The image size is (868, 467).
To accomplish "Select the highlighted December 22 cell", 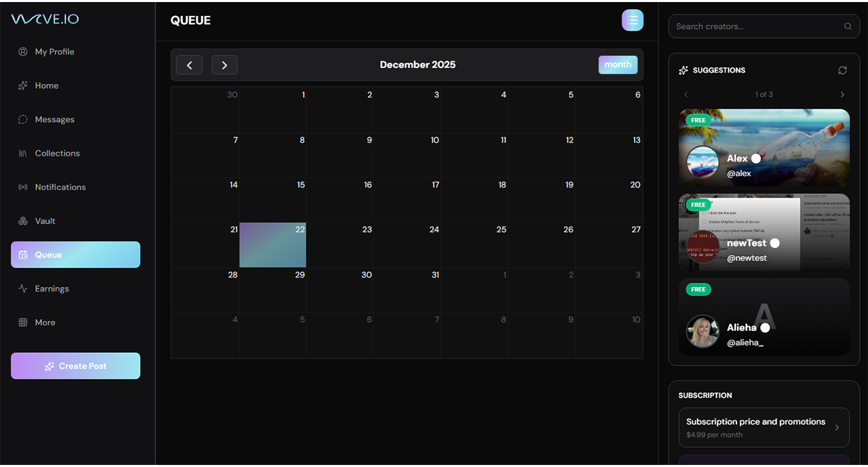I will tap(272, 246).
